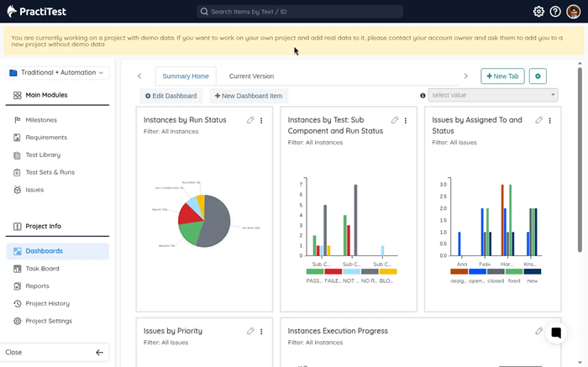Click the green fixed legend swatch
Image resolution: width=588 pixels, height=367 pixels.
(x=514, y=271)
